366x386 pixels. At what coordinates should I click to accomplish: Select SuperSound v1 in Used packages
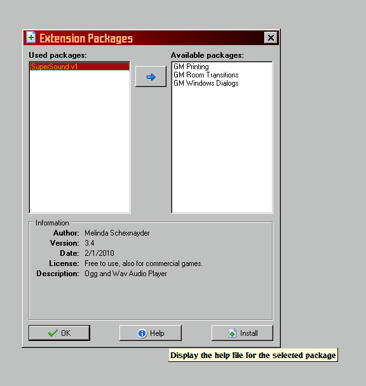[80, 66]
